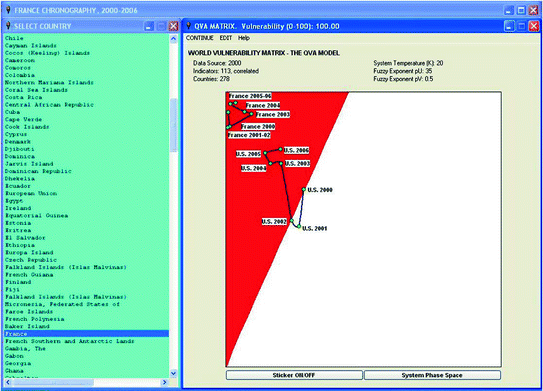Click the country list scroll-down arrow

[173, 373]
